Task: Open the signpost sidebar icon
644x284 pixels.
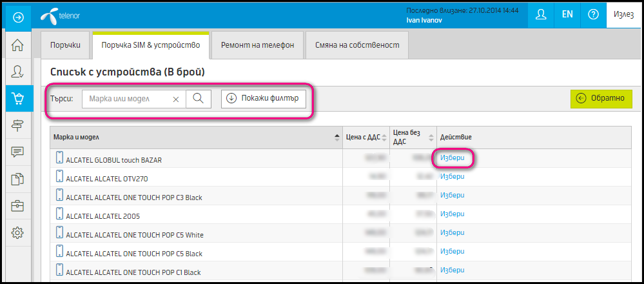Action: (17, 125)
